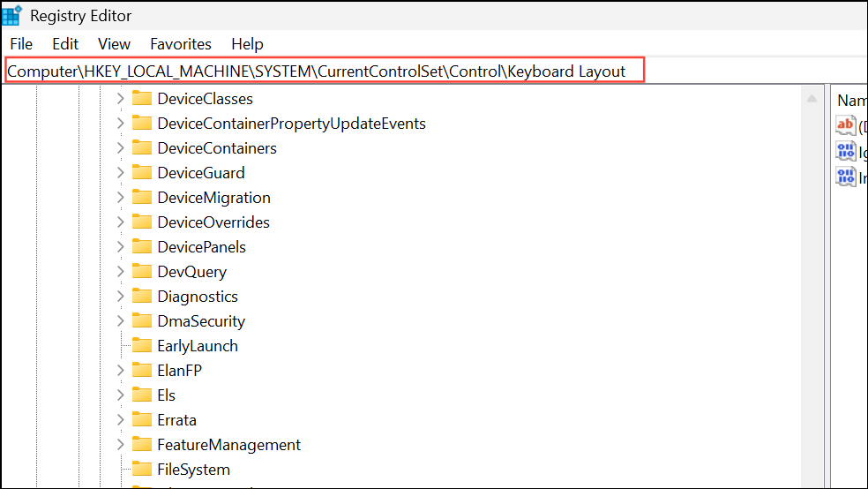Screen dimensions: 868x489
Task: Open the Favorites menu
Action: [181, 44]
